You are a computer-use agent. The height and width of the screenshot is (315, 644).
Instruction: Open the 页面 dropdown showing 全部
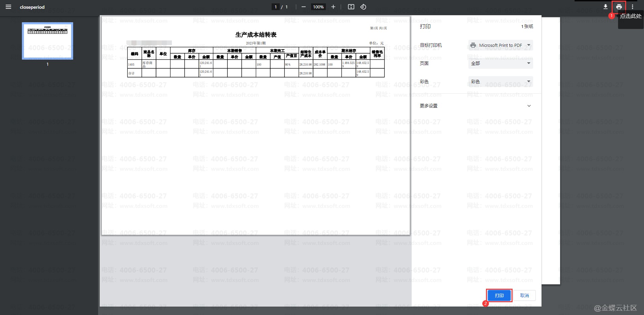click(x=500, y=63)
